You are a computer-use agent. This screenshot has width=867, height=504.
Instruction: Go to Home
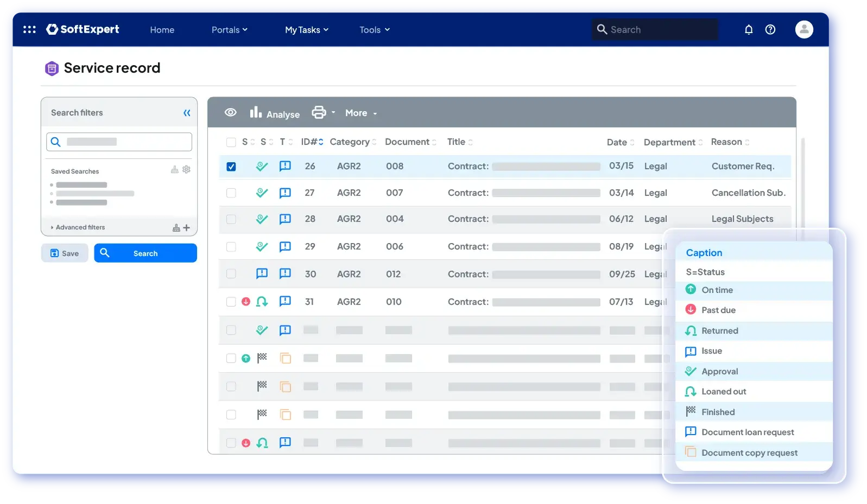click(162, 30)
